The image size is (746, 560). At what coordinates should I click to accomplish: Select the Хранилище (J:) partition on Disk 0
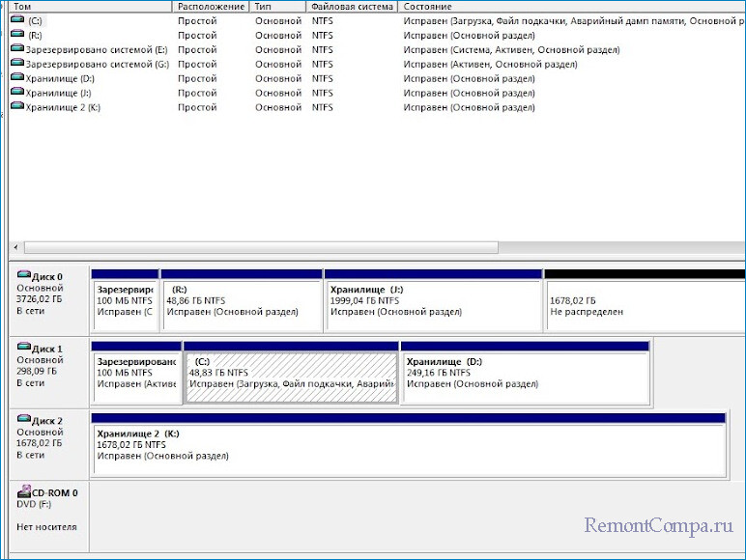pyautogui.click(x=433, y=300)
